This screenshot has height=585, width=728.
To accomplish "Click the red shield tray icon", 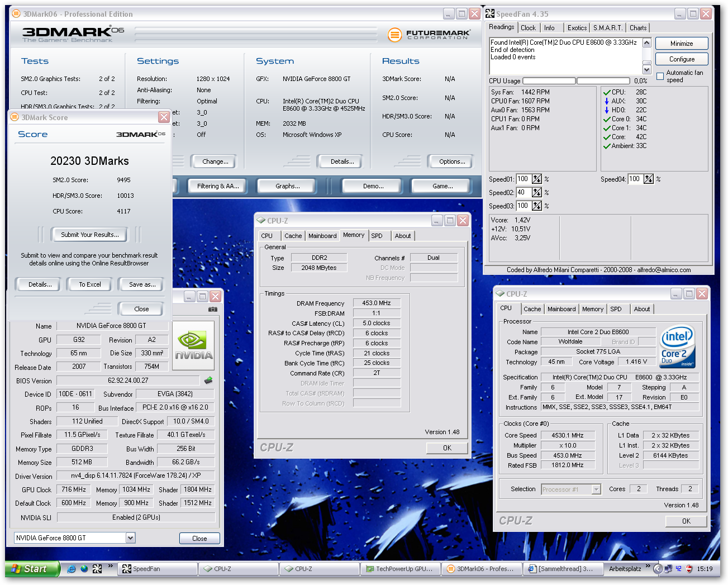I will pos(689,569).
